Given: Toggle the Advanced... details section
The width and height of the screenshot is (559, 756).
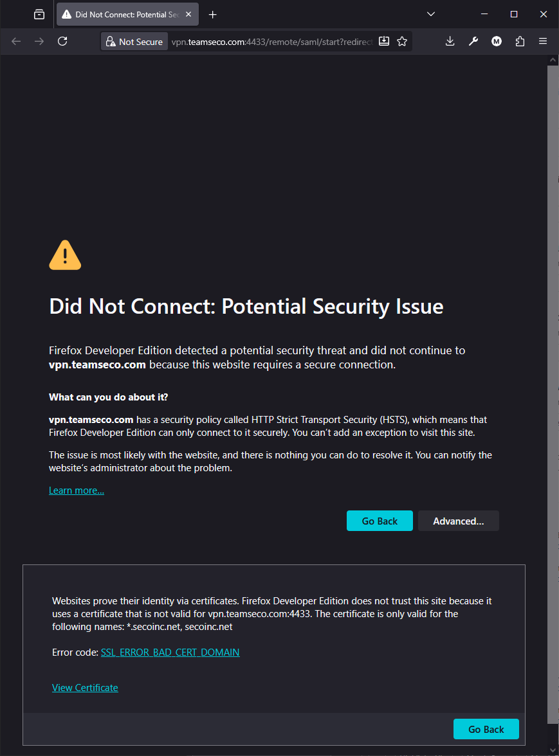Looking at the screenshot, I should click(458, 521).
